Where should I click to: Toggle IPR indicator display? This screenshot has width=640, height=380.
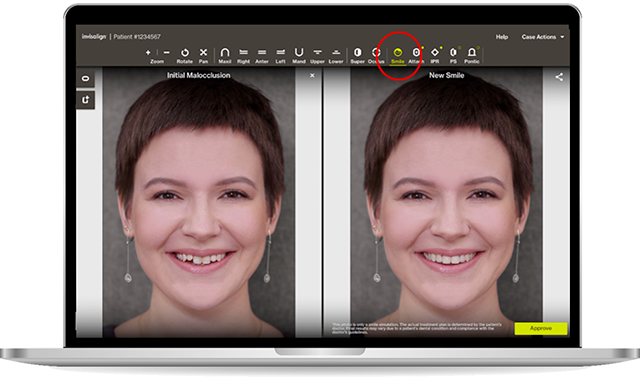click(435, 56)
